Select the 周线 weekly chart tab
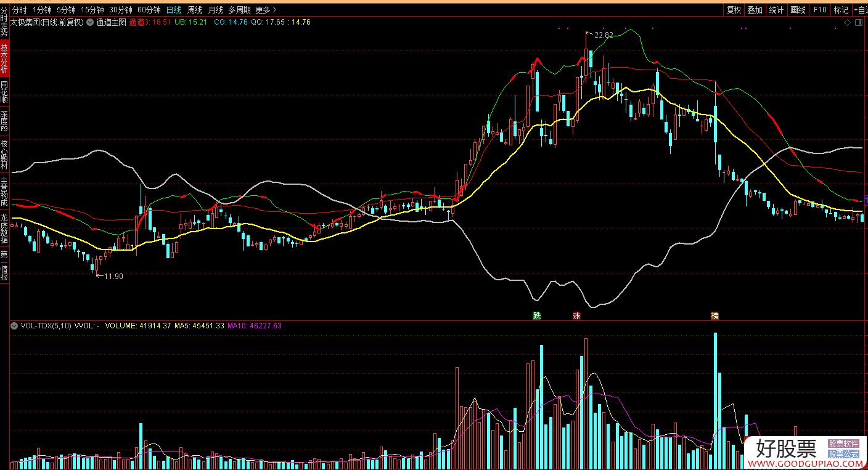 tap(194, 10)
